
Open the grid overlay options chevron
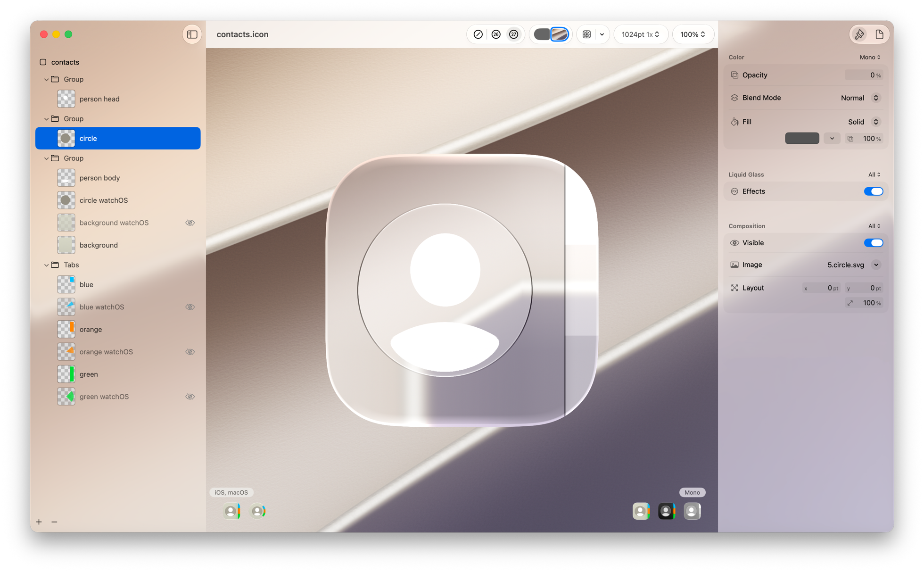[x=602, y=34]
